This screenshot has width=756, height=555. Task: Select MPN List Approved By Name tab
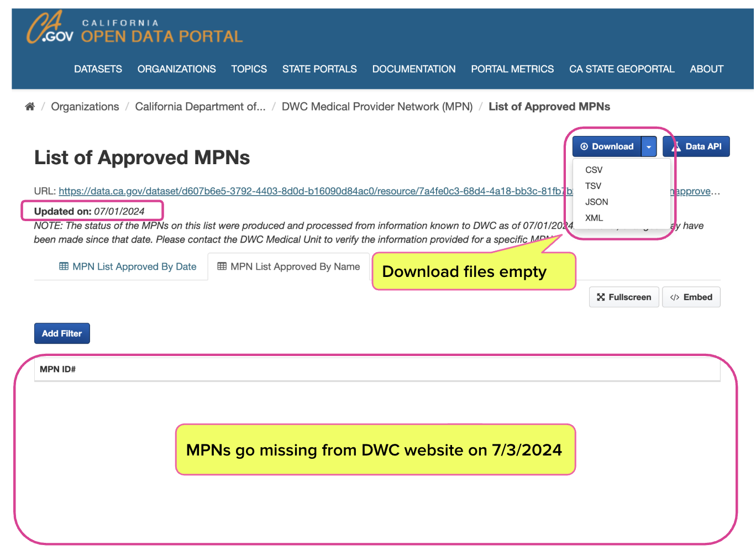pos(288,266)
